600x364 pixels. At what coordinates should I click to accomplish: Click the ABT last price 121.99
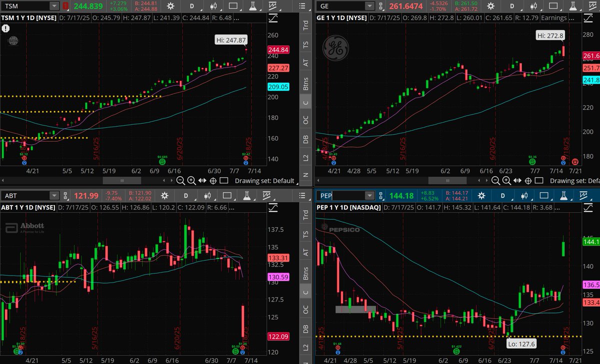85,195
